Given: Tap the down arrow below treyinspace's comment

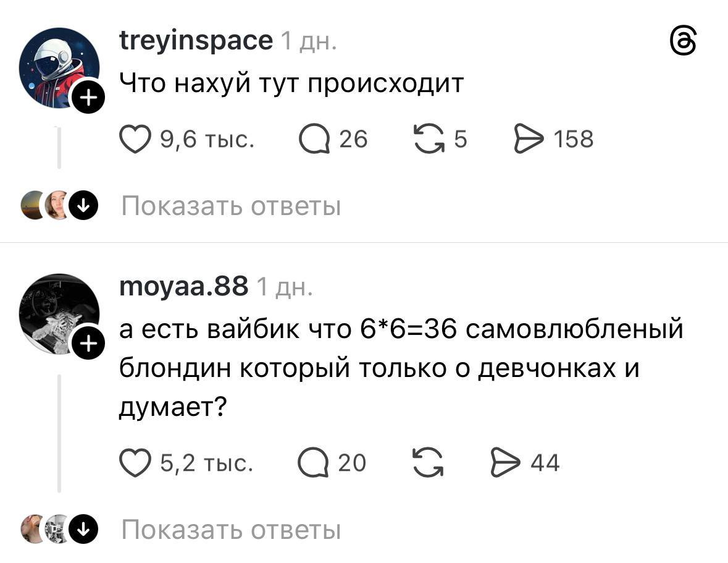Looking at the screenshot, I should click(x=82, y=206).
